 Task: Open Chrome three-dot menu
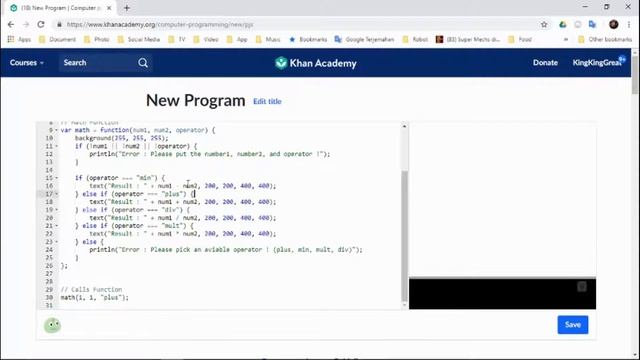coord(629,24)
